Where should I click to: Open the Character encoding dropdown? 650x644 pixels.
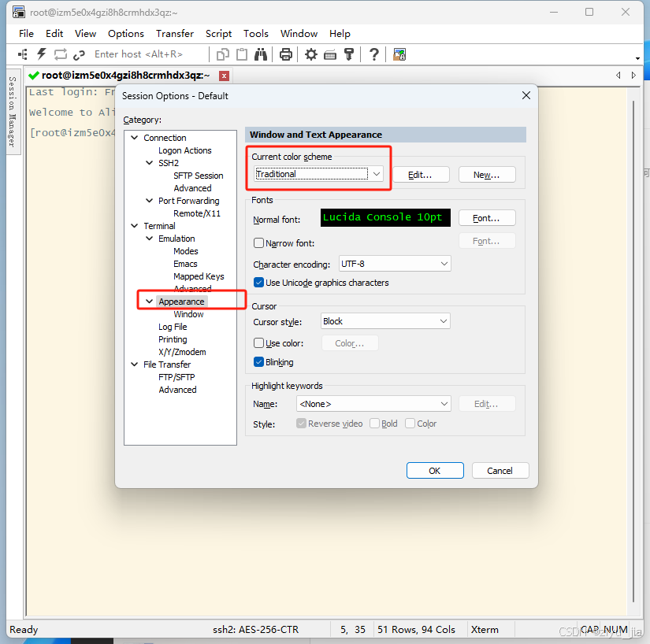click(395, 264)
